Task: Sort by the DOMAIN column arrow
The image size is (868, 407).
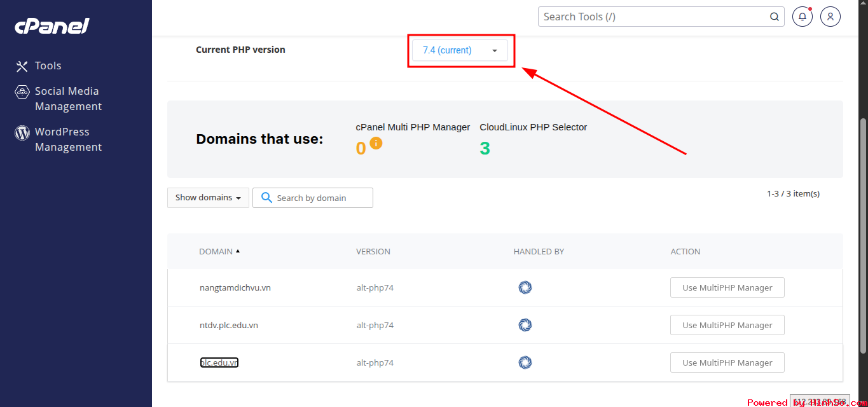Action: [238, 251]
